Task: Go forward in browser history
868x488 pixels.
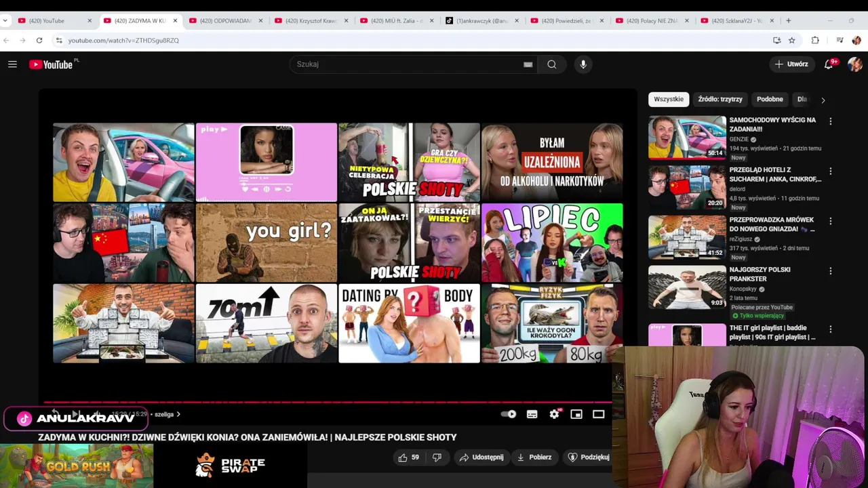Action: point(22,41)
